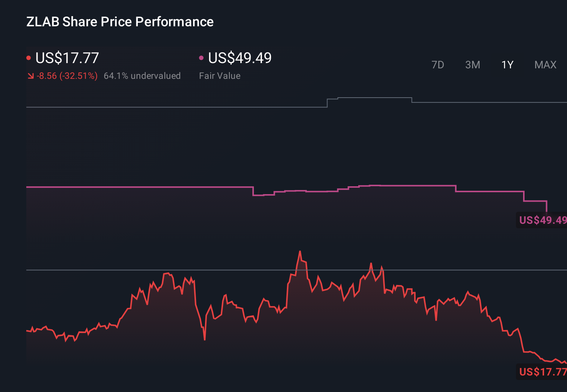Expand details on the US$17.77 price
Screen dimensions: 567x392
(67, 58)
